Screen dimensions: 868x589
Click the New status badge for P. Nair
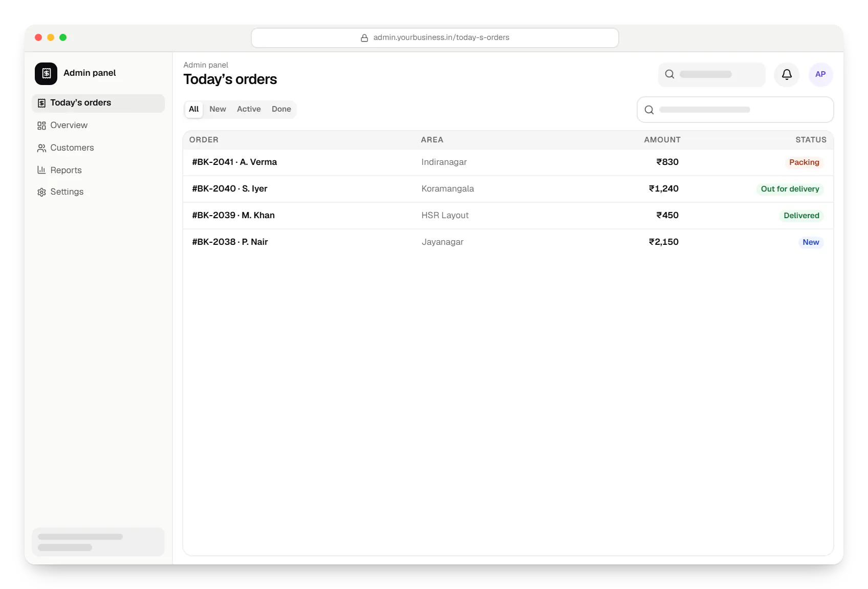pyautogui.click(x=811, y=242)
